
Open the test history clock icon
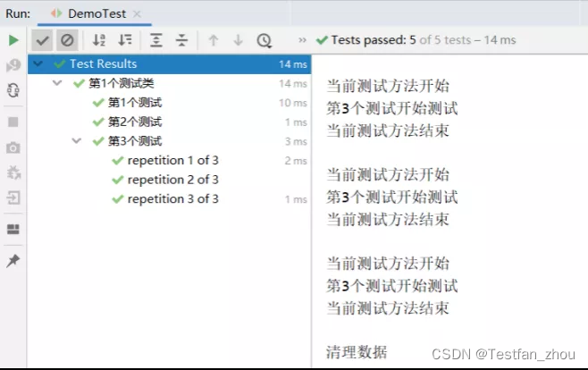coord(264,40)
